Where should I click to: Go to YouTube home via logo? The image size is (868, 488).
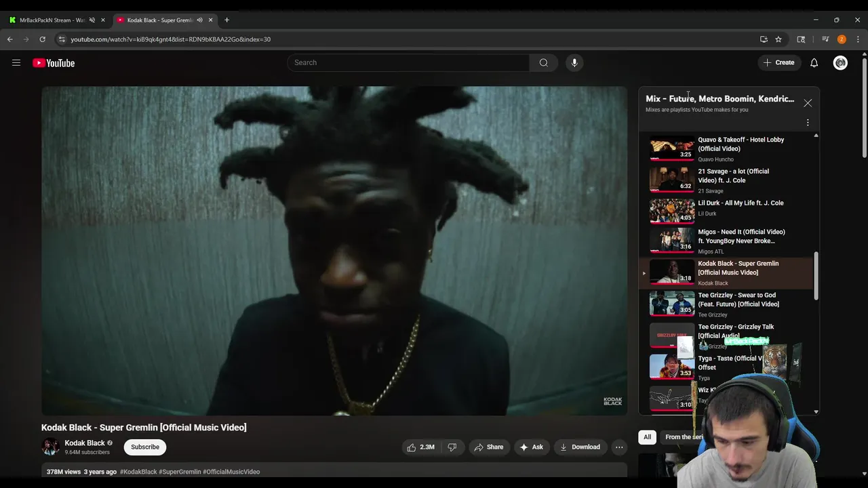coord(54,63)
